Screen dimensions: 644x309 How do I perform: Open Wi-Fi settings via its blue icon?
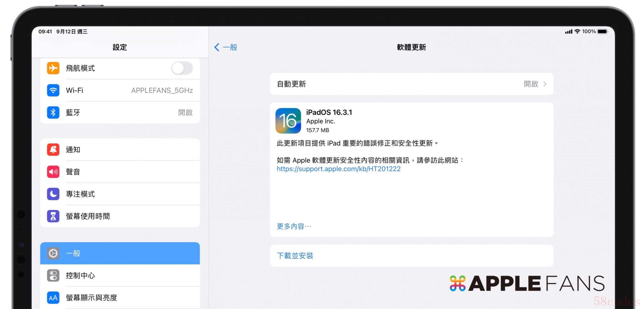tap(53, 90)
